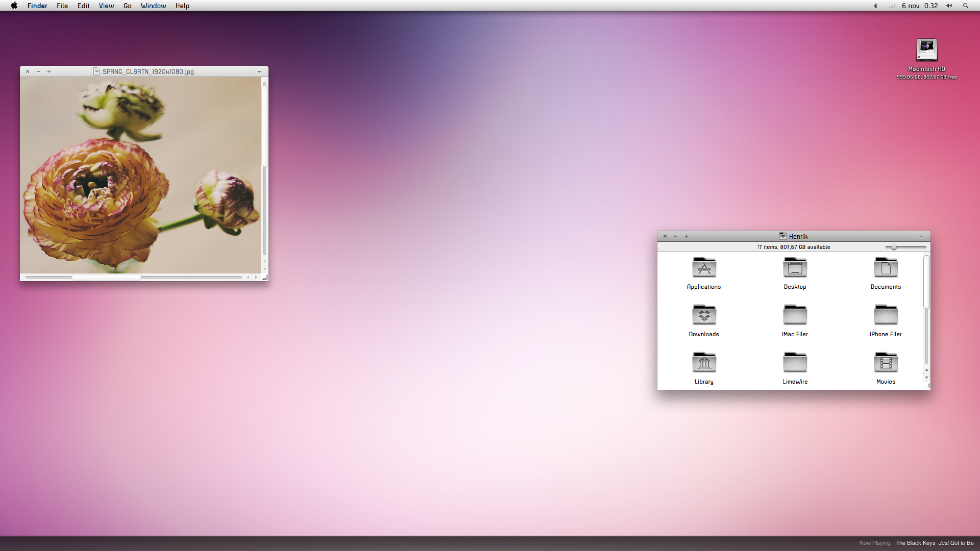
Task: Click the Henrik window title text
Action: [798, 236]
